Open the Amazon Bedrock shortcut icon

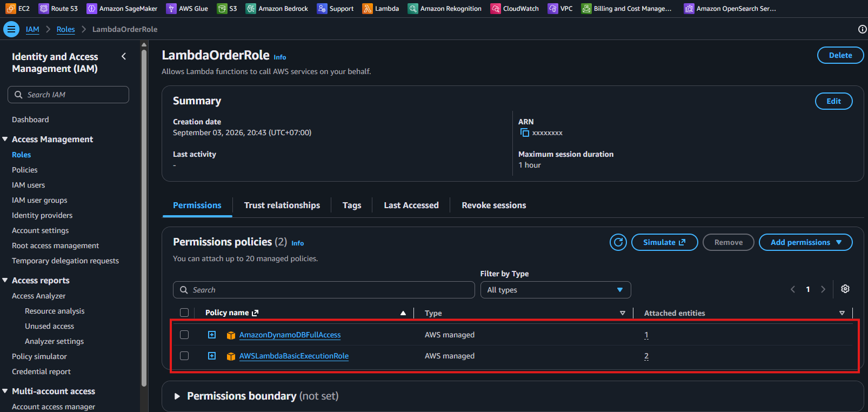click(x=251, y=9)
